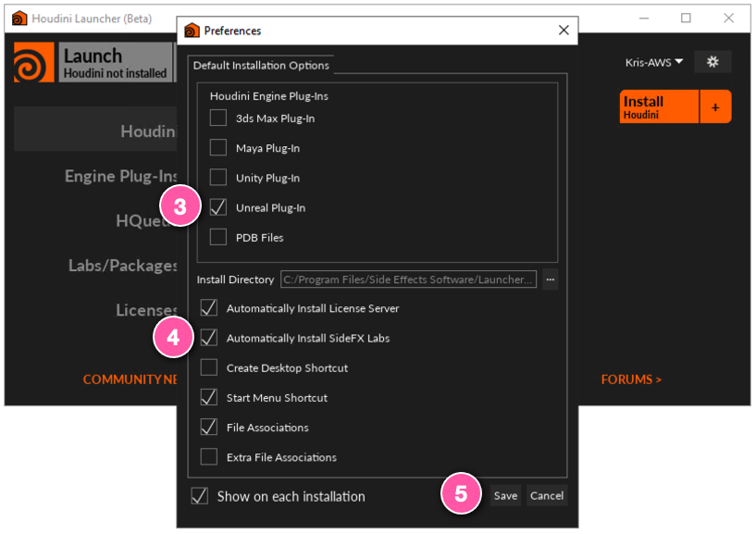Click the Houdini swirl logo in launcher

click(33, 62)
